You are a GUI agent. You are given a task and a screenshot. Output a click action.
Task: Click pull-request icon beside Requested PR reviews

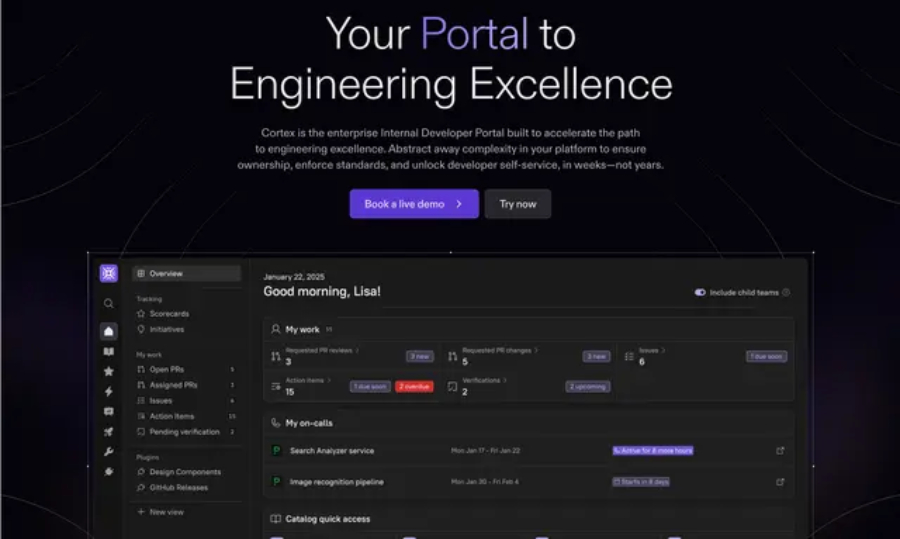(x=276, y=356)
